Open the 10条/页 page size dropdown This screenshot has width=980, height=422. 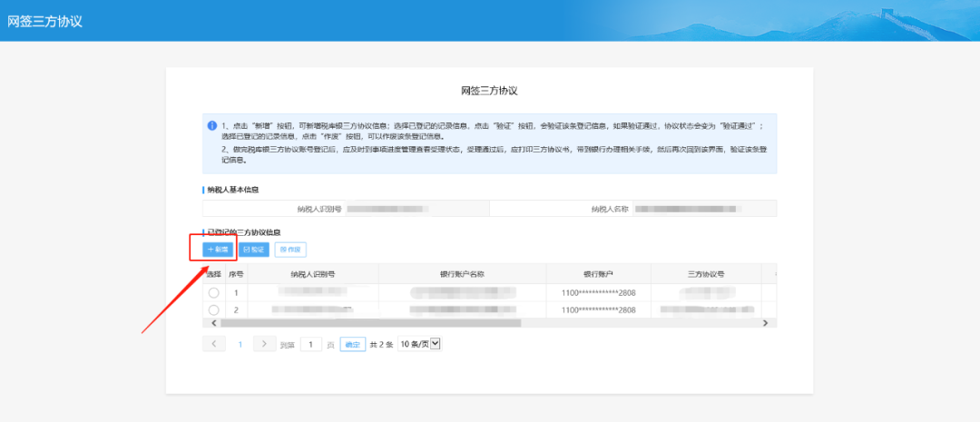pos(419,344)
